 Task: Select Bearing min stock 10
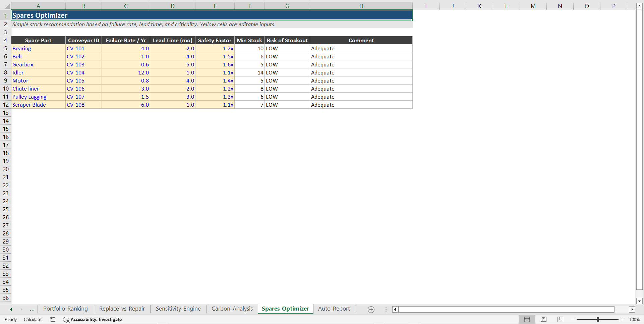click(x=249, y=48)
